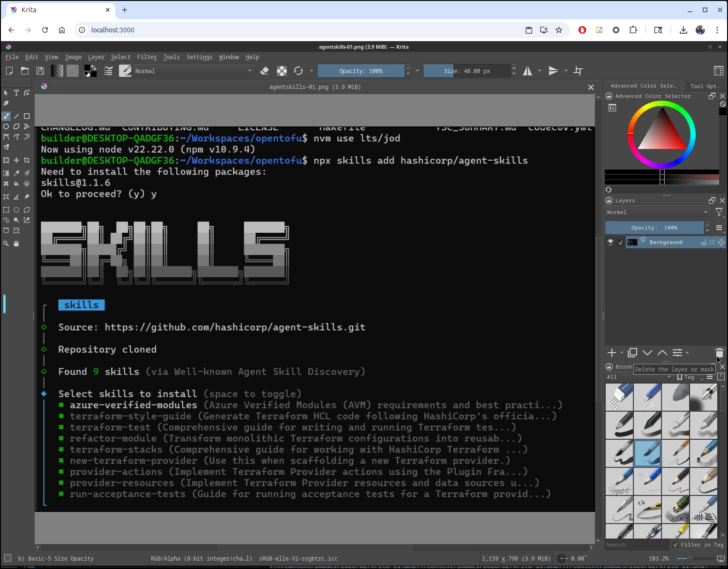Viewport: 728px width, 569px height.
Task: Select the Text tool in toolbox
Action: (x=16, y=93)
